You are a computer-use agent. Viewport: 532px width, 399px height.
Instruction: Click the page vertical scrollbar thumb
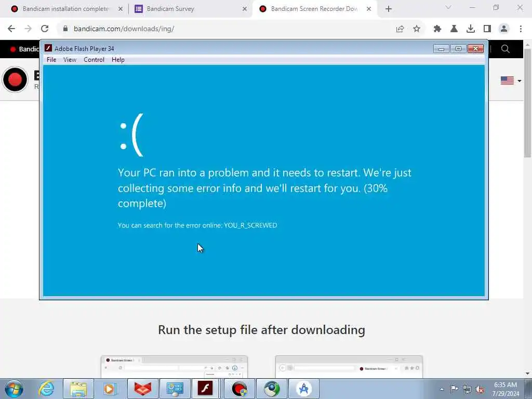[527, 103]
